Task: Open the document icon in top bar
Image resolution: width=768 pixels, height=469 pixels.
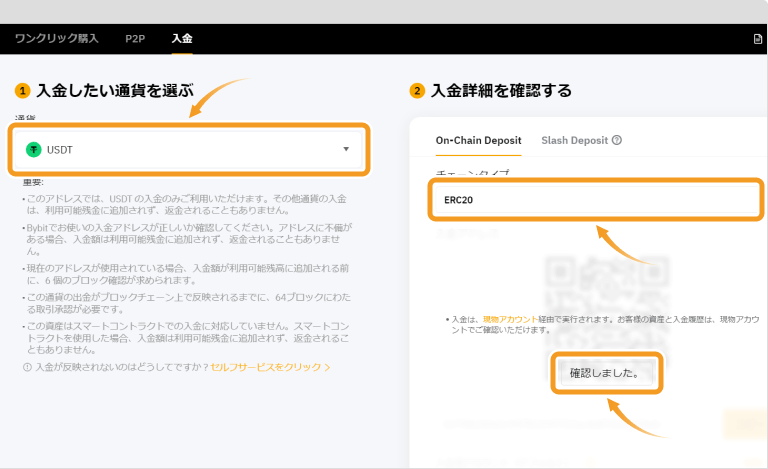Action: point(757,39)
